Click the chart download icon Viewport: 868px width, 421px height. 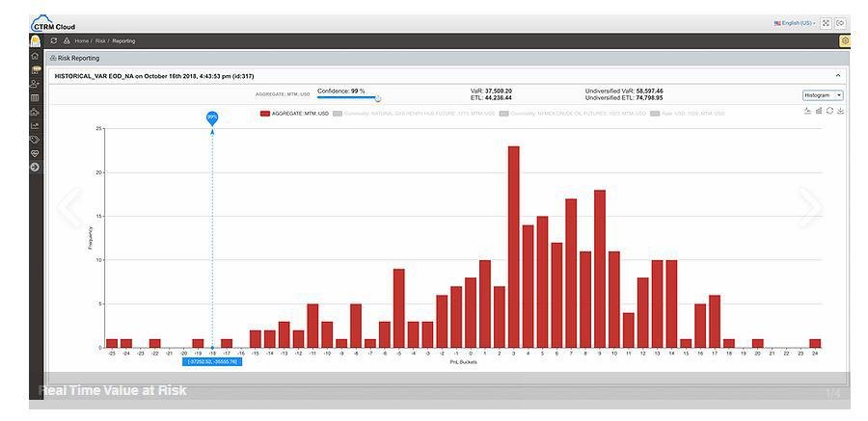tap(841, 111)
